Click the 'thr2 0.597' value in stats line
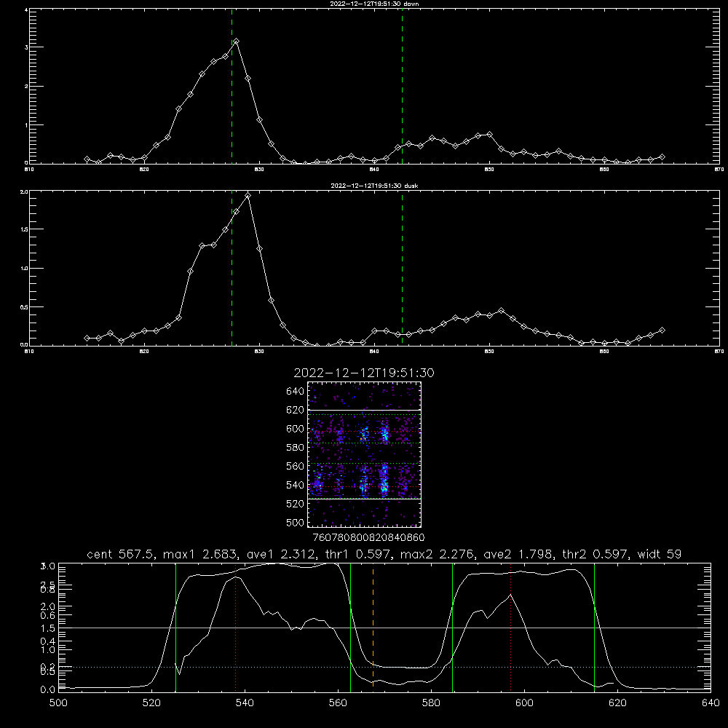This screenshot has height=728, width=728. coord(596,554)
